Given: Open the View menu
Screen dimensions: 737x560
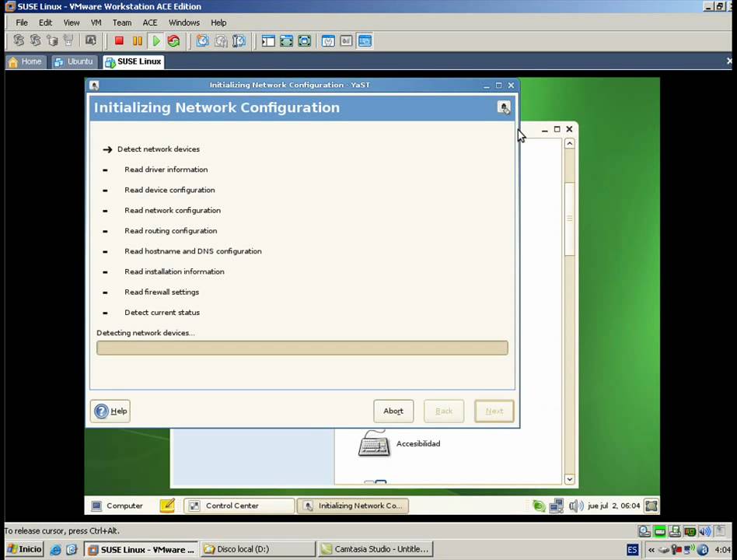Looking at the screenshot, I should pyautogui.click(x=72, y=23).
